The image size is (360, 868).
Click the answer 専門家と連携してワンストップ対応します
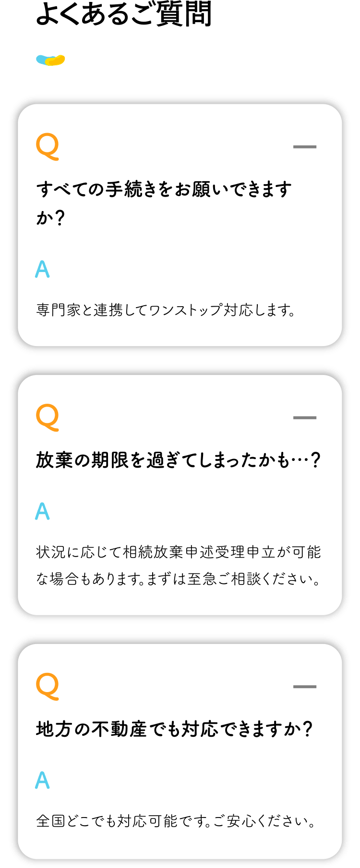point(166,310)
